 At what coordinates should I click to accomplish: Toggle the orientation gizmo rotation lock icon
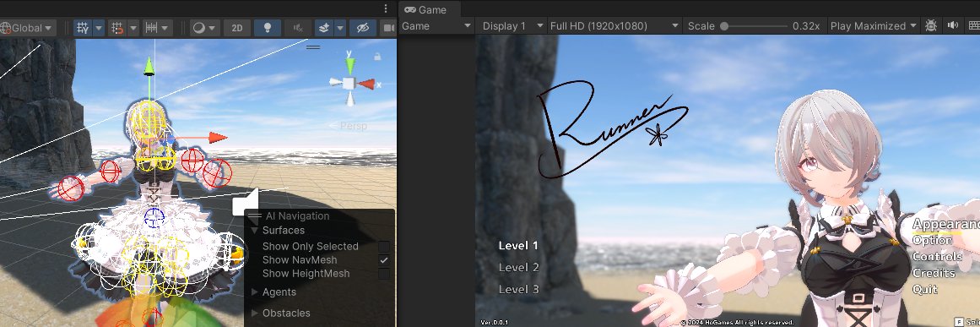click(376, 57)
